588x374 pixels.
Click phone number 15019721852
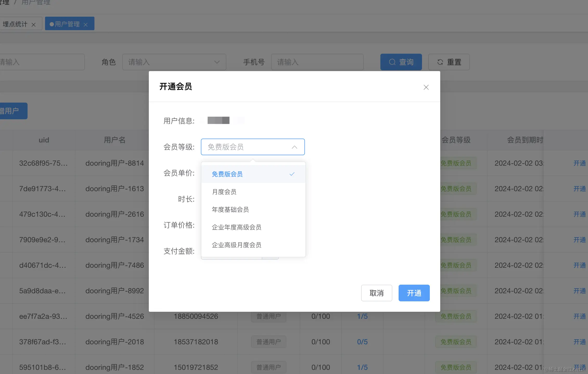point(196,367)
